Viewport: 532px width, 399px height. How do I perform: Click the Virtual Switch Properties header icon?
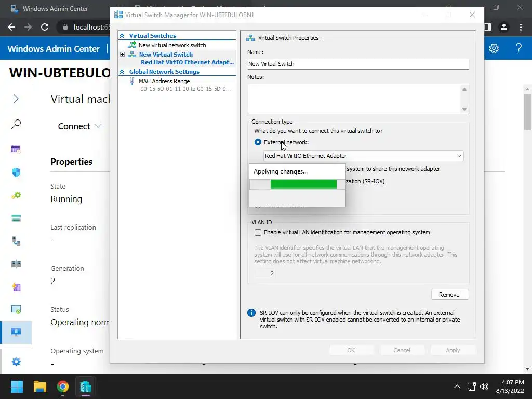250,37
